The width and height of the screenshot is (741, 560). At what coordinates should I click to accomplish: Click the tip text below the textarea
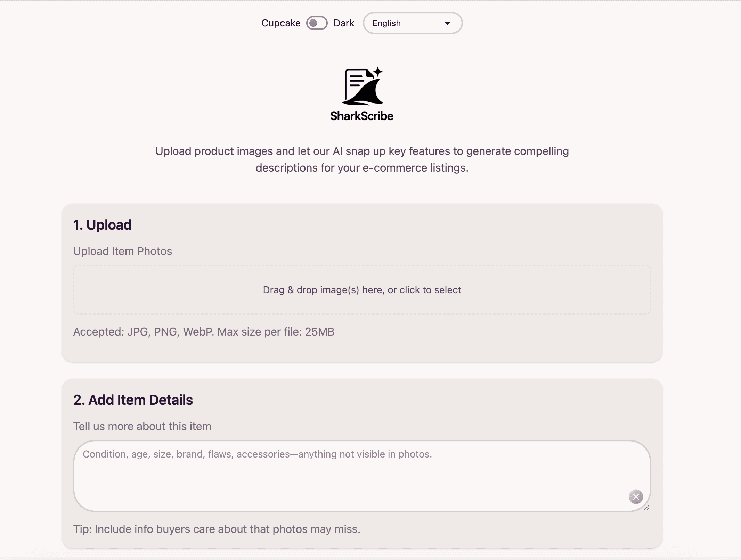point(217,529)
